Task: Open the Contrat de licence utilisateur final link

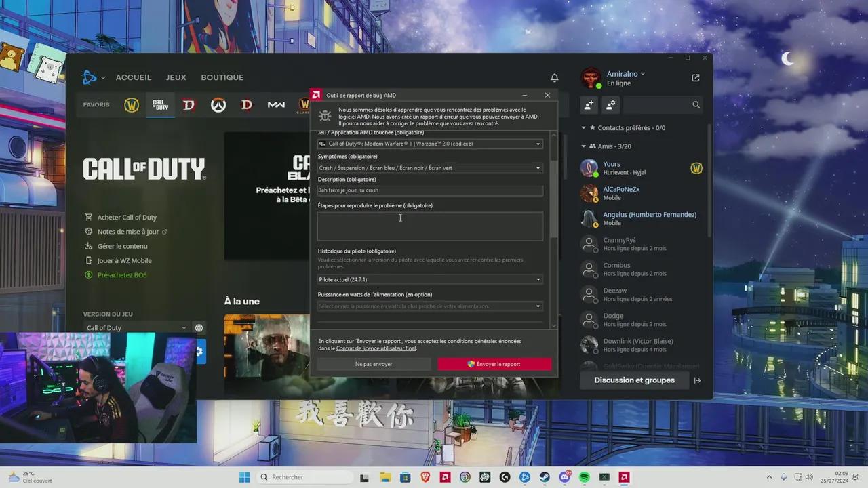Action: point(376,348)
